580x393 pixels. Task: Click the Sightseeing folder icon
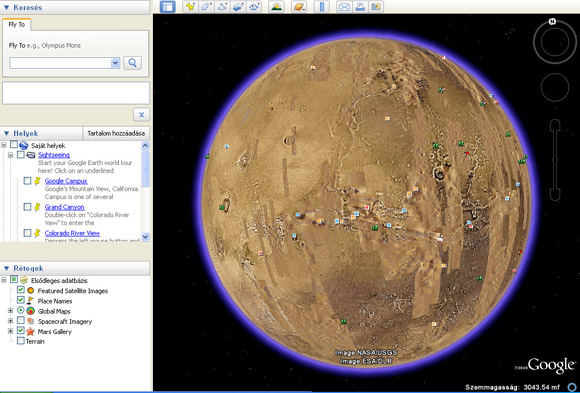click(31, 155)
